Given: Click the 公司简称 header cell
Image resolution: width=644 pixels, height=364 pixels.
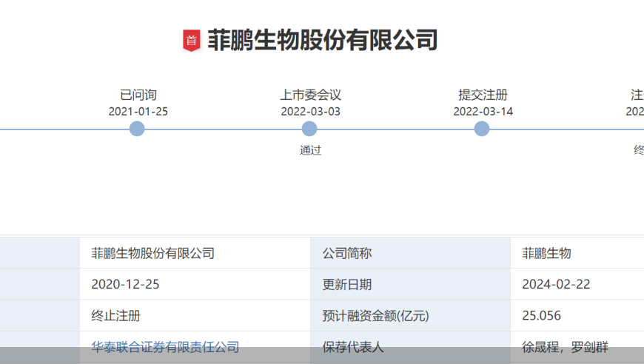Looking at the screenshot, I should [410, 253].
